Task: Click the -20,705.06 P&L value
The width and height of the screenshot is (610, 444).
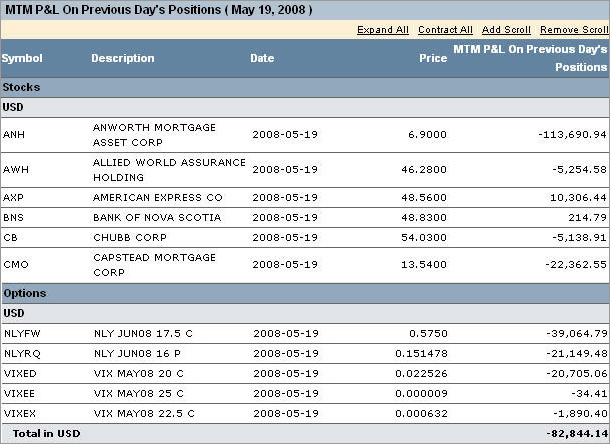Action: [577, 374]
